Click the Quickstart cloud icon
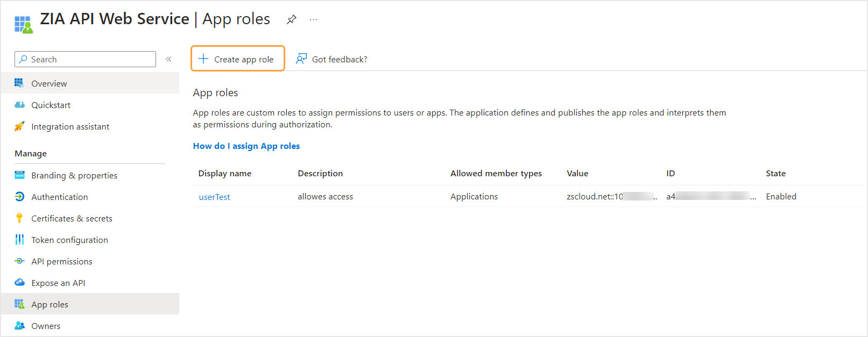 (x=19, y=105)
